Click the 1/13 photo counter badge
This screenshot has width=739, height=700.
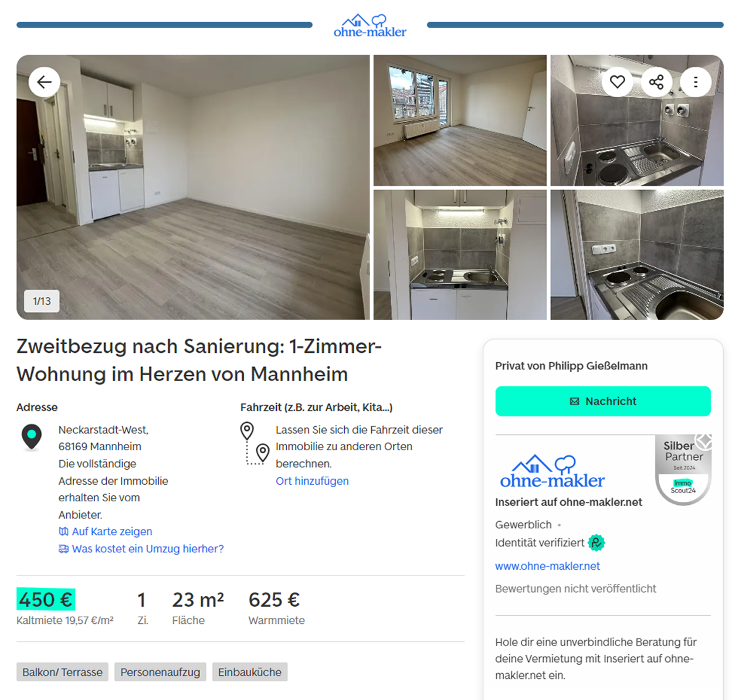[42, 301]
